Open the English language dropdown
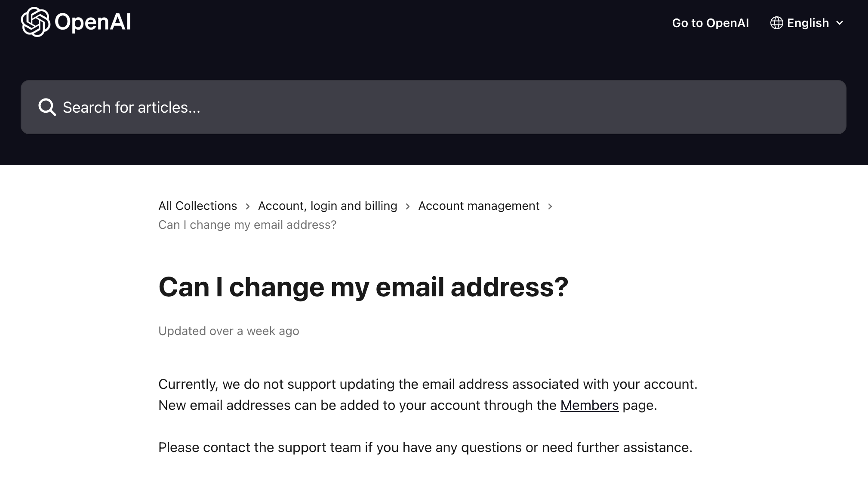 (x=808, y=23)
